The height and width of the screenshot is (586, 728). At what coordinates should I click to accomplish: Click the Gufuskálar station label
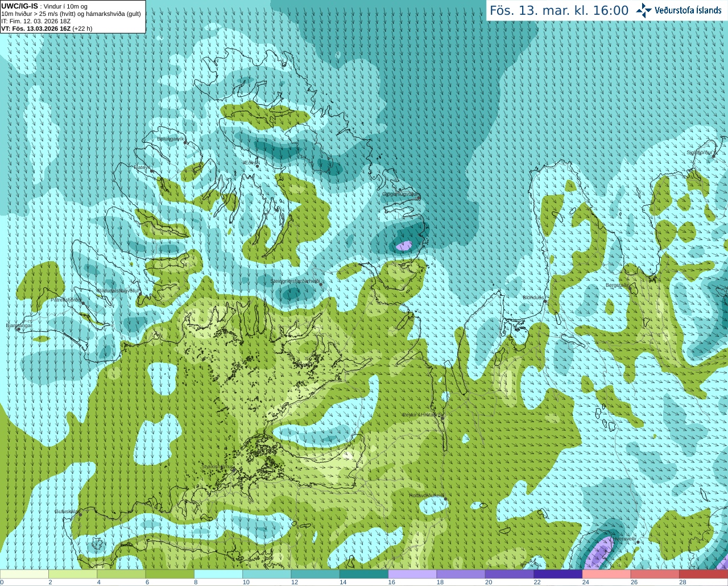point(67,511)
